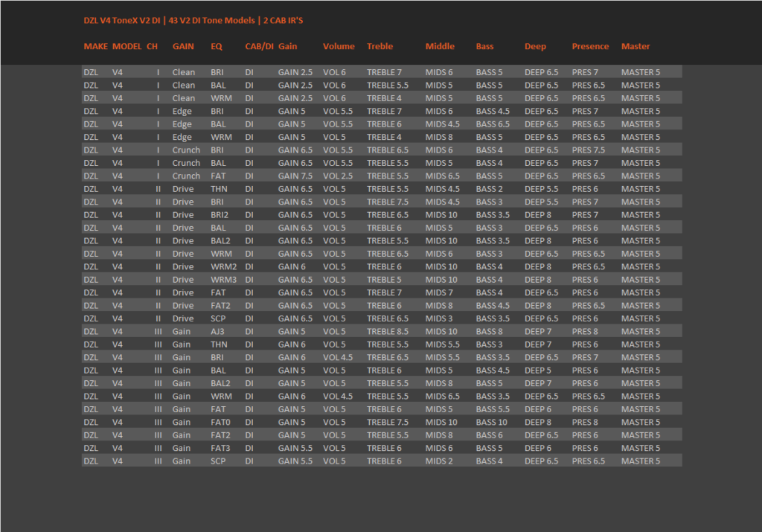Click TREBLE 7.5 in Drive BRI row
The height and width of the screenshot is (532, 762).
coord(388,202)
